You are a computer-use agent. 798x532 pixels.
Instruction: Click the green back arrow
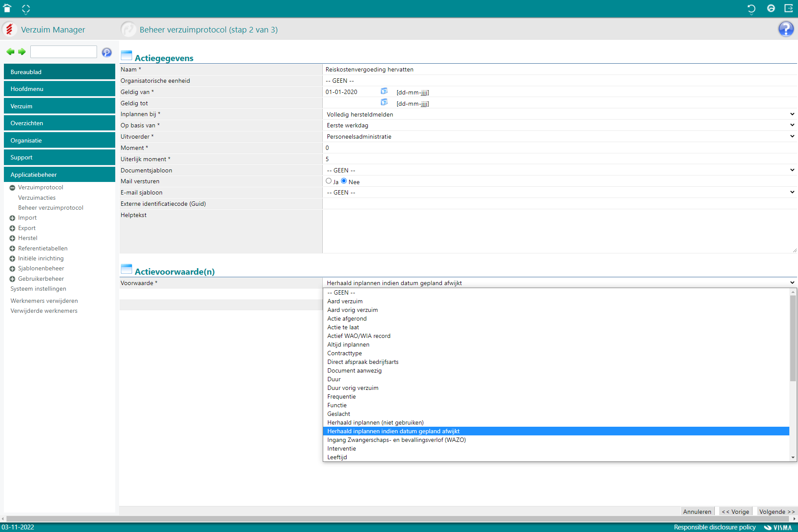[10, 52]
